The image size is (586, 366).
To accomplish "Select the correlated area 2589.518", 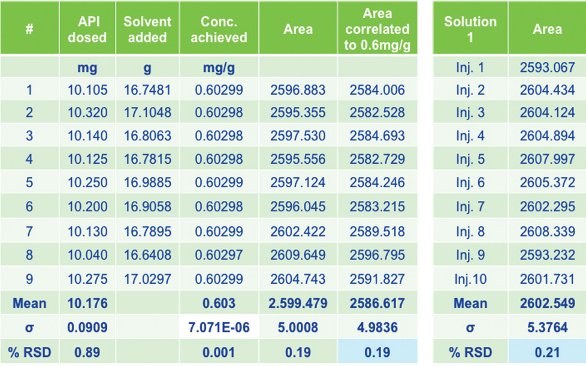I will tap(377, 231).
